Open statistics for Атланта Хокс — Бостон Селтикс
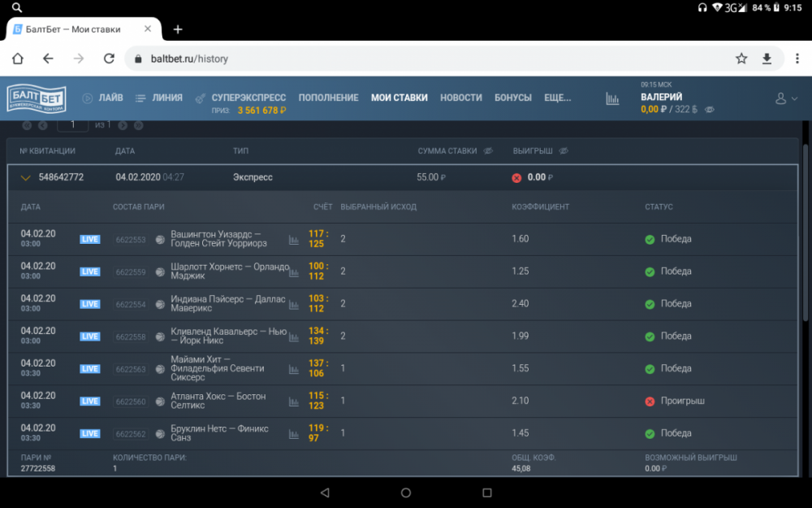Image resolution: width=812 pixels, height=508 pixels. tap(295, 401)
